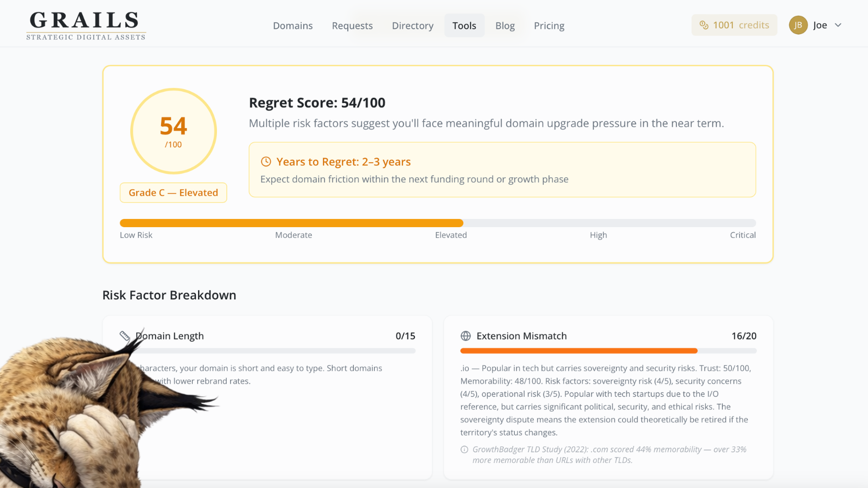Click the orange regret risk progress bar
868x488 pixels.
click(x=291, y=223)
